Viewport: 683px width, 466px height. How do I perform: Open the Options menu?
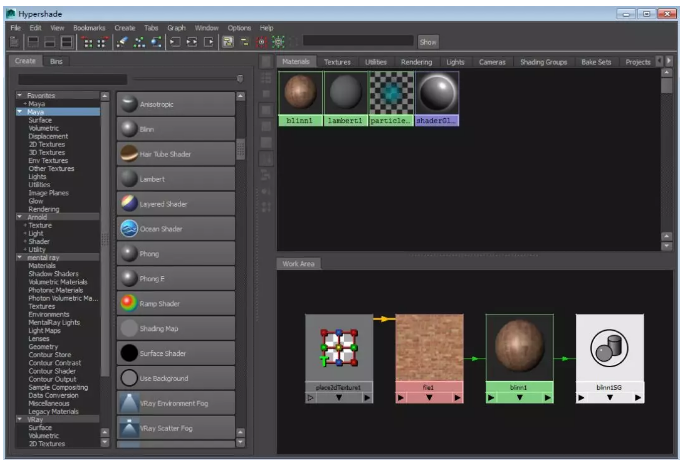(239, 28)
